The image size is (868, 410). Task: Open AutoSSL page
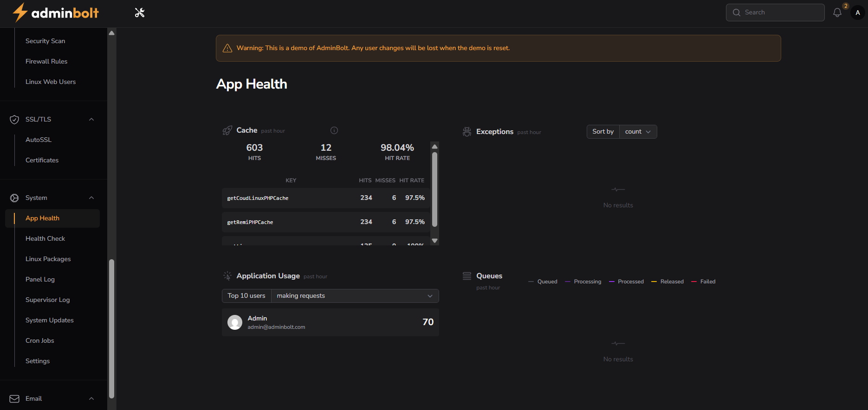[39, 140]
